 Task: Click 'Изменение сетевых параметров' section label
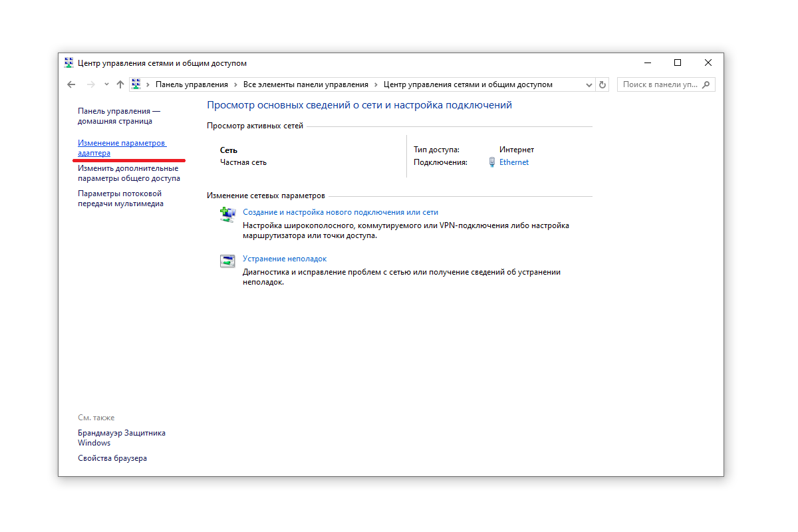pos(266,196)
